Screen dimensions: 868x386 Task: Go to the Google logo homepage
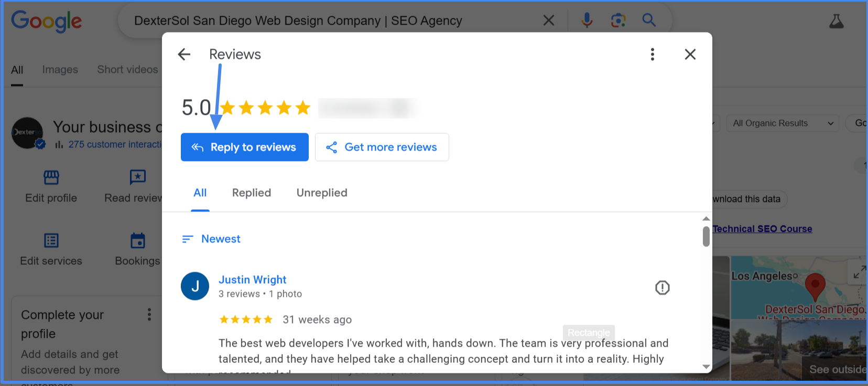(47, 21)
